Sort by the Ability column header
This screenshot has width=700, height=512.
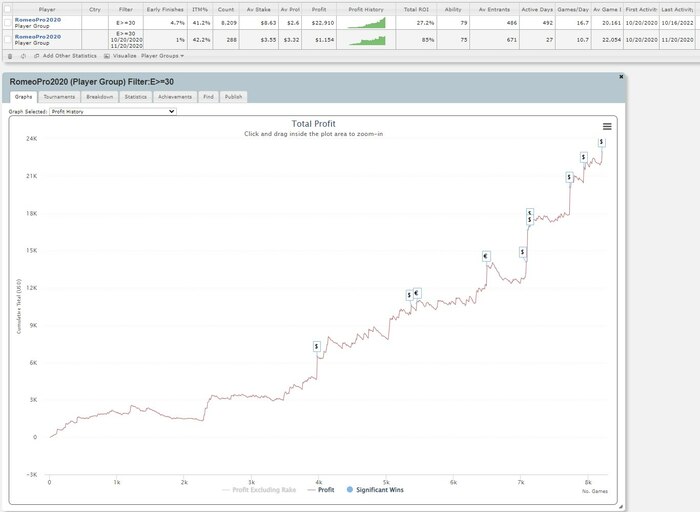point(453,9)
